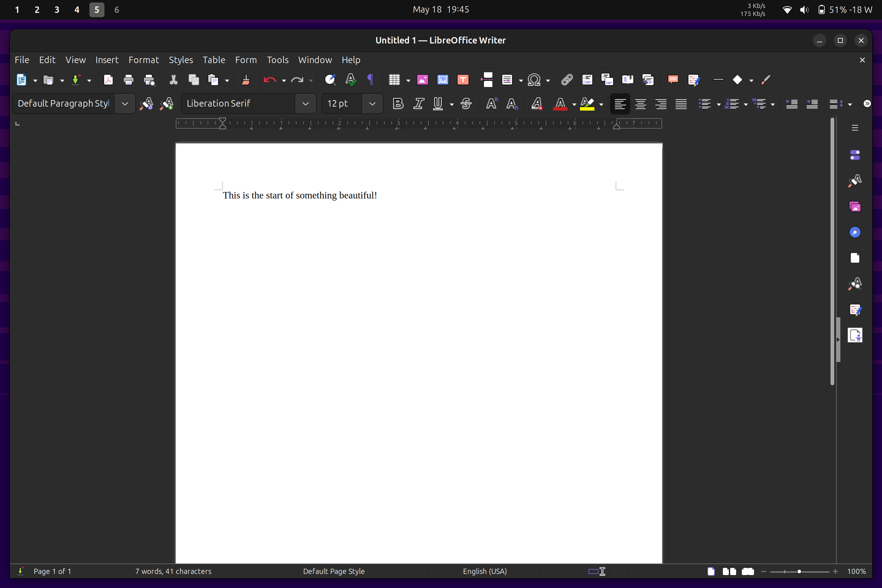The height and width of the screenshot is (588, 882).
Task: Click in the 12 pt font size field
Action: [342, 104]
